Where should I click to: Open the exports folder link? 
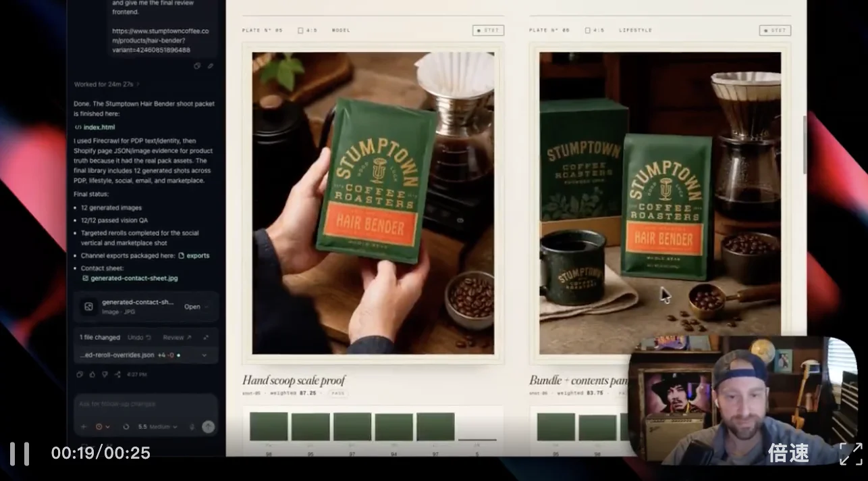coord(194,255)
